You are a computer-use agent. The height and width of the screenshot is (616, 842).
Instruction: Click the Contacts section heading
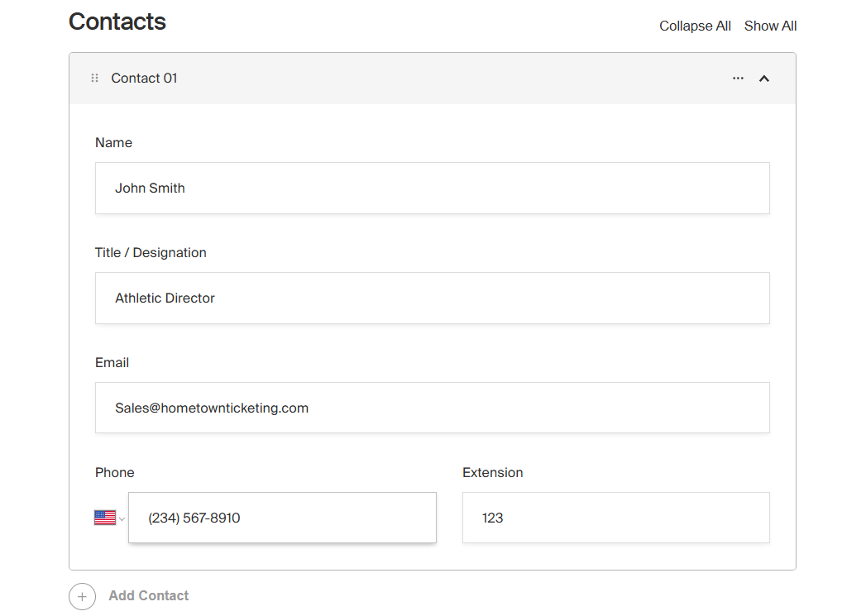click(x=117, y=21)
